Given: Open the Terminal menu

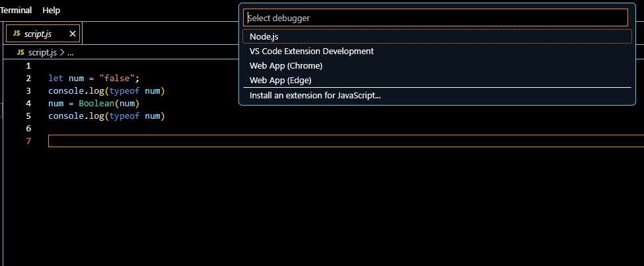Looking at the screenshot, I should point(16,11).
